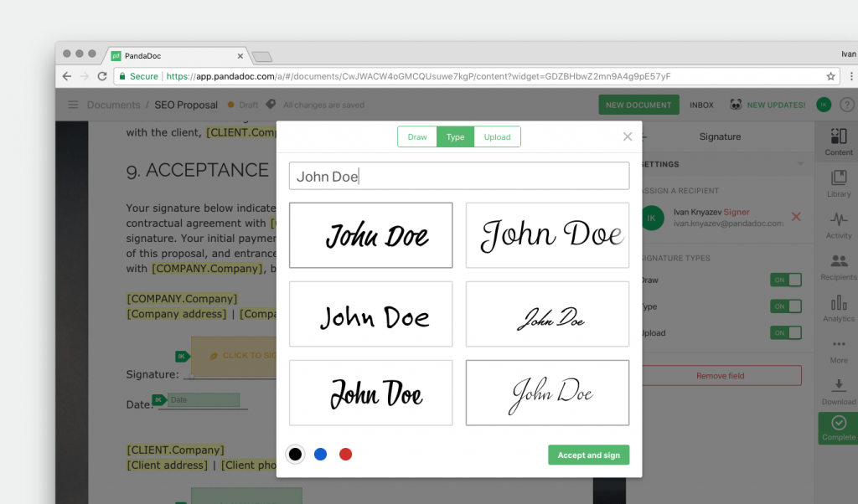
Task: Toggle the Type signature type switch
Action: coord(786,306)
